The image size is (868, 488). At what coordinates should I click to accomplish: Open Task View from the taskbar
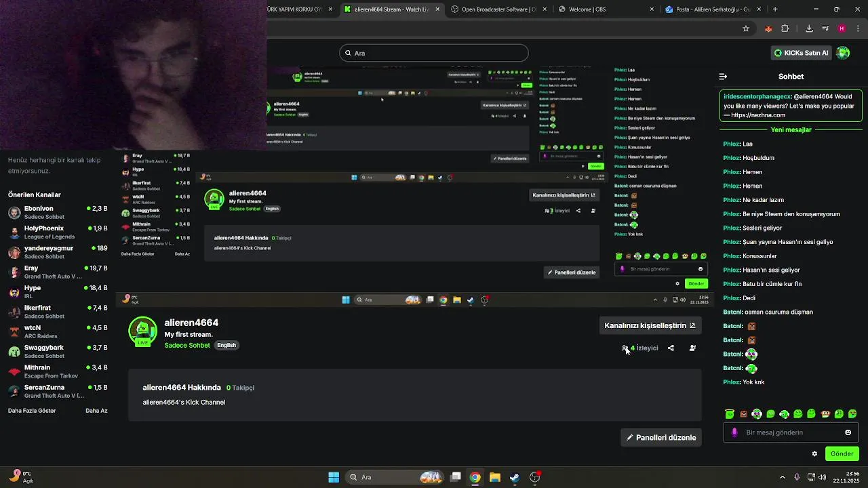point(456,477)
